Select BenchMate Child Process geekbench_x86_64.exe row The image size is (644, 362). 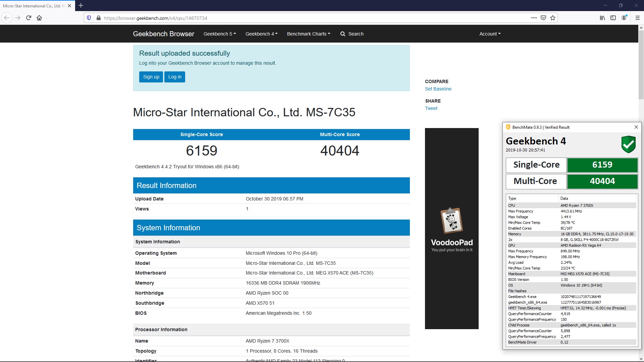[572, 325]
